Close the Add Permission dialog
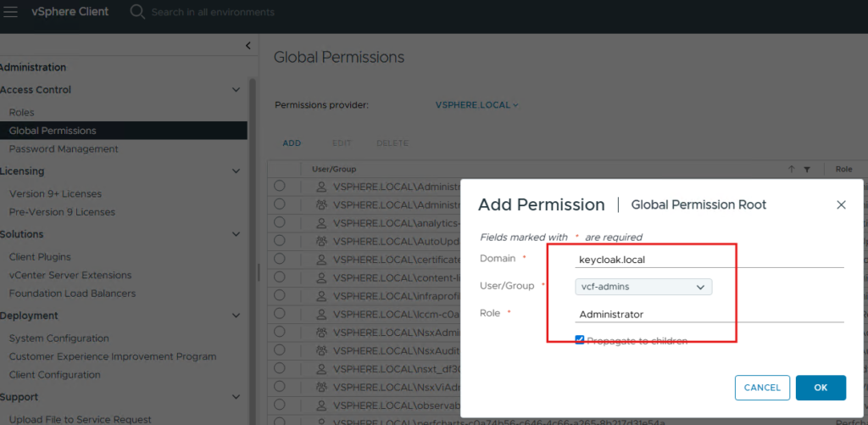Viewport: 868px width, 425px height. (841, 204)
